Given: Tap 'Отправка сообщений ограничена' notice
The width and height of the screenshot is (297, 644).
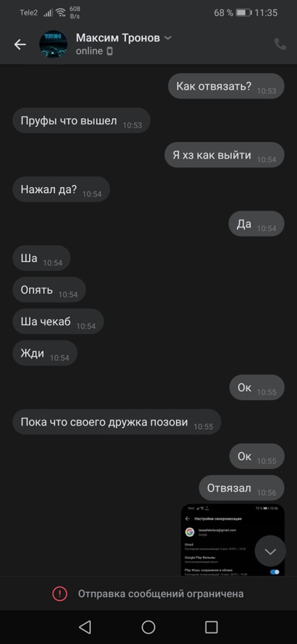Looking at the screenshot, I should pyautogui.click(x=160, y=593).
